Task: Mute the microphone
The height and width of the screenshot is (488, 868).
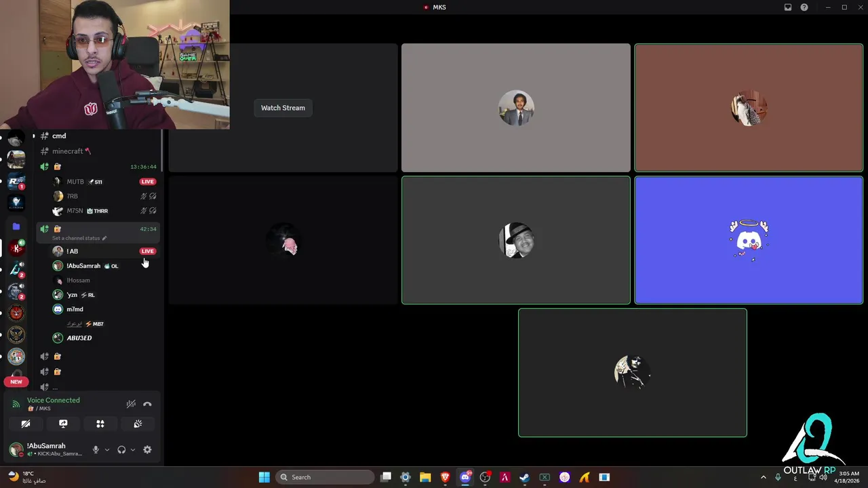Action: coord(96,449)
